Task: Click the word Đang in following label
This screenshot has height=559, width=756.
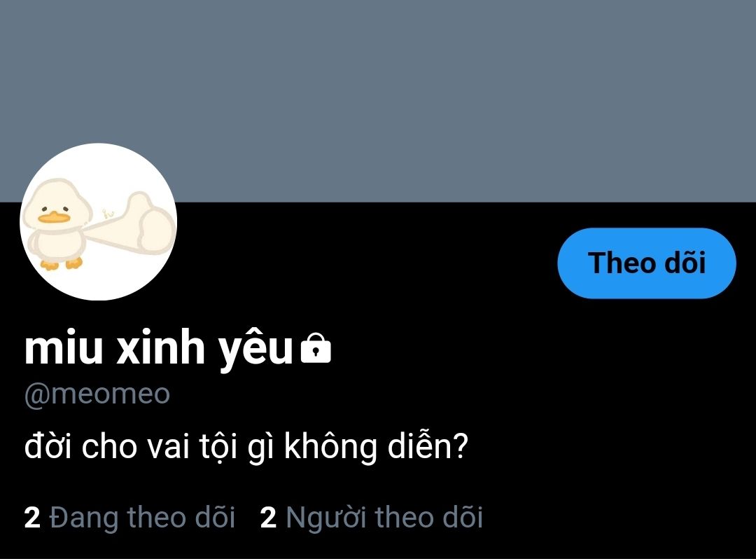Action: 84,518
